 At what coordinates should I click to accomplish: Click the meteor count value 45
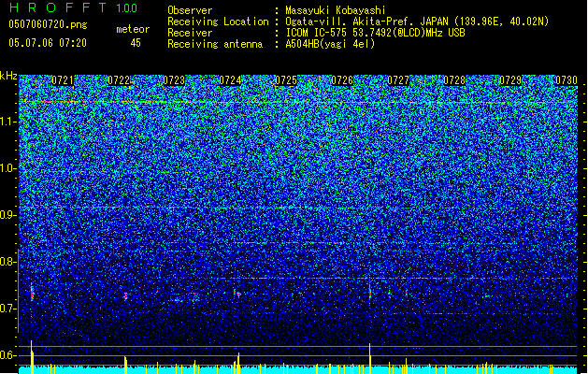136,43
